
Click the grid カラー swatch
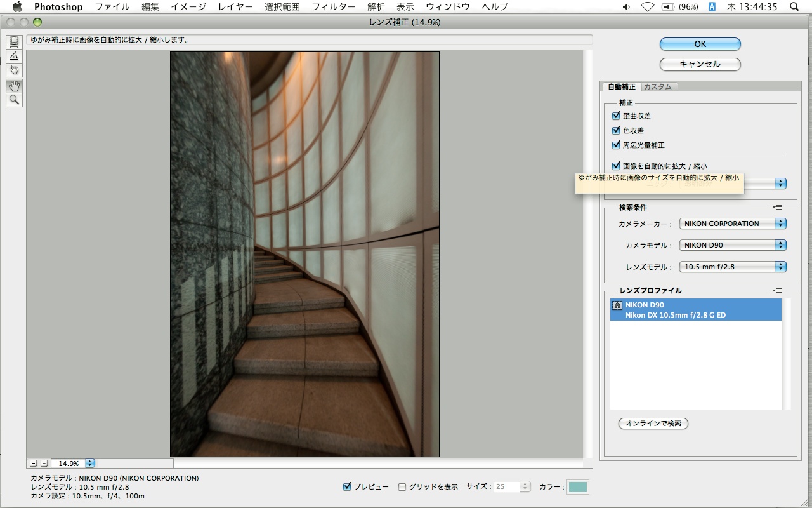point(578,487)
